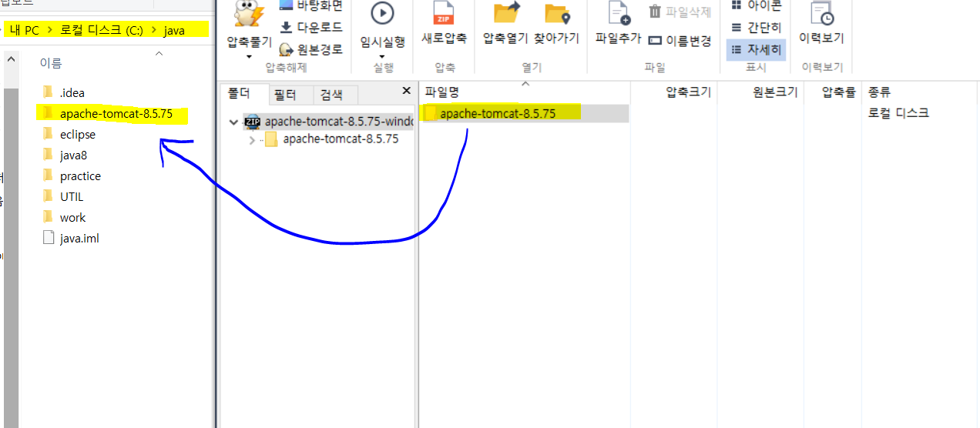
Task: Sort by 압축률 column
Action: coord(833,92)
